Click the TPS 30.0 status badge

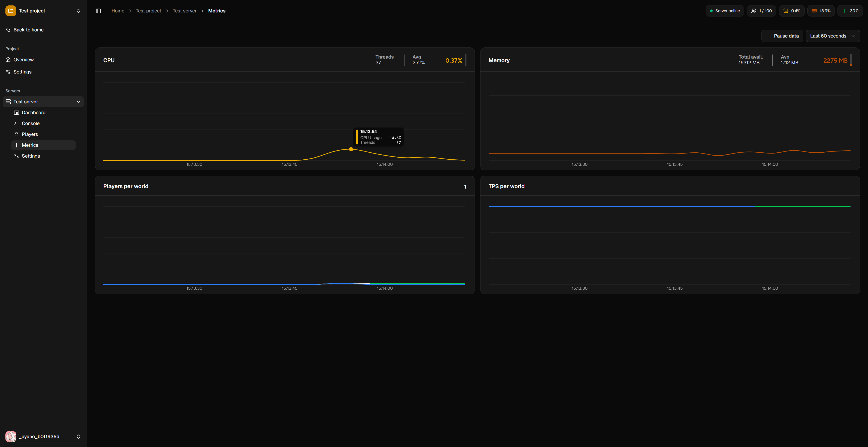click(x=850, y=11)
